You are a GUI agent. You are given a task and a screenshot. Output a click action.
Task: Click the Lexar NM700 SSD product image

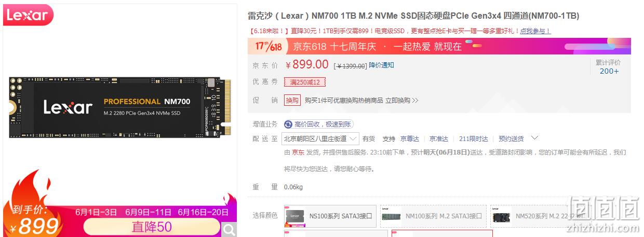point(120,108)
